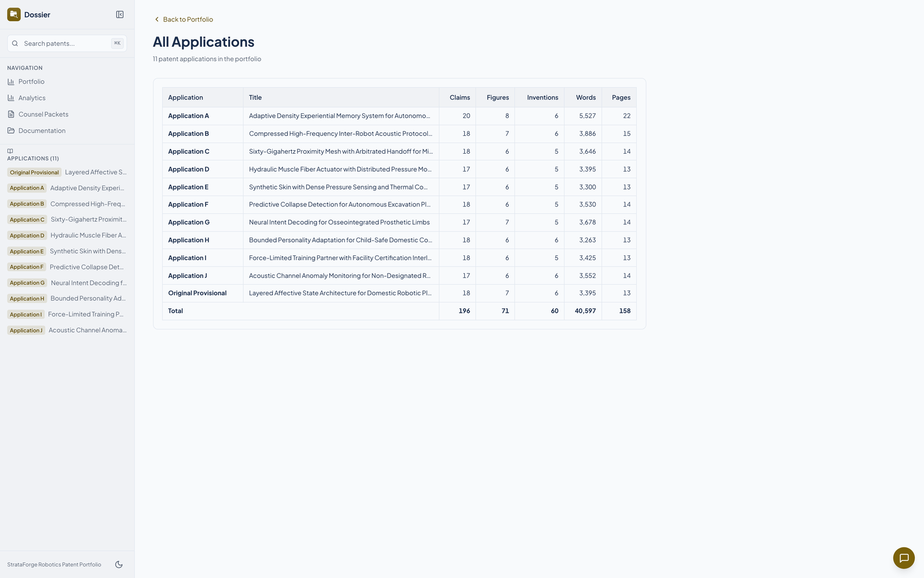Select Application E in sidebar list
The height and width of the screenshot is (578, 924).
click(67, 251)
